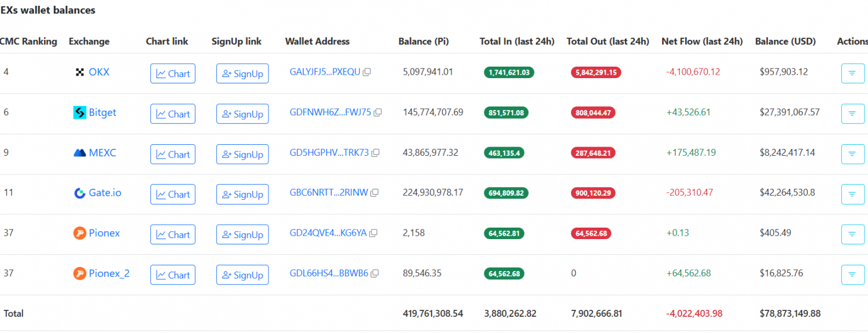Visit the Gate.io exchange link
Image resolution: width=868 pixels, height=333 pixels.
105,193
